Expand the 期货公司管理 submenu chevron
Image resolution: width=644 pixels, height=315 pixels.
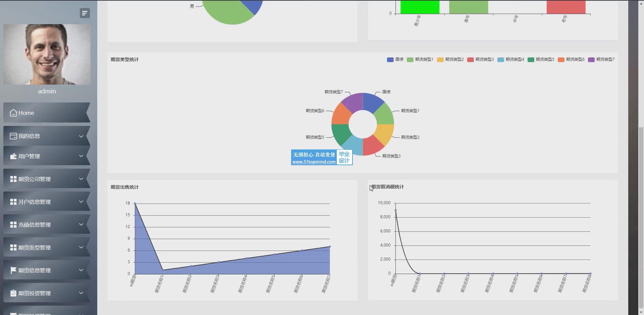pyautogui.click(x=81, y=179)
